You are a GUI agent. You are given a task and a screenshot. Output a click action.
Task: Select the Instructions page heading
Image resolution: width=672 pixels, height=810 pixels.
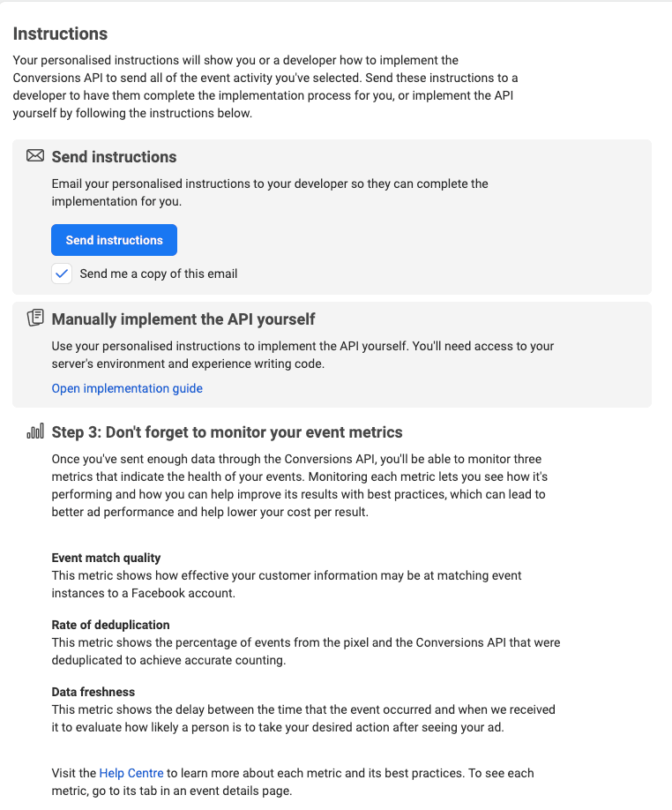click(x=60, y=34)
